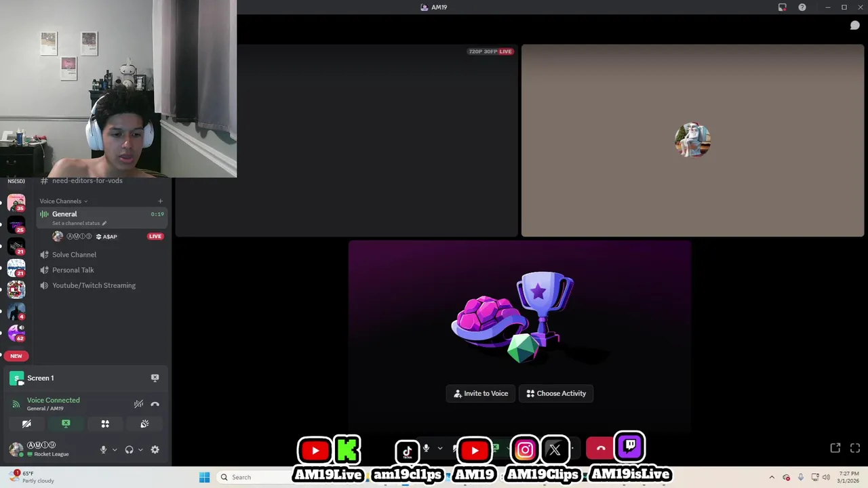Open the taskbar volume icon
Screen dimensions: 868x488
[827, 477]
